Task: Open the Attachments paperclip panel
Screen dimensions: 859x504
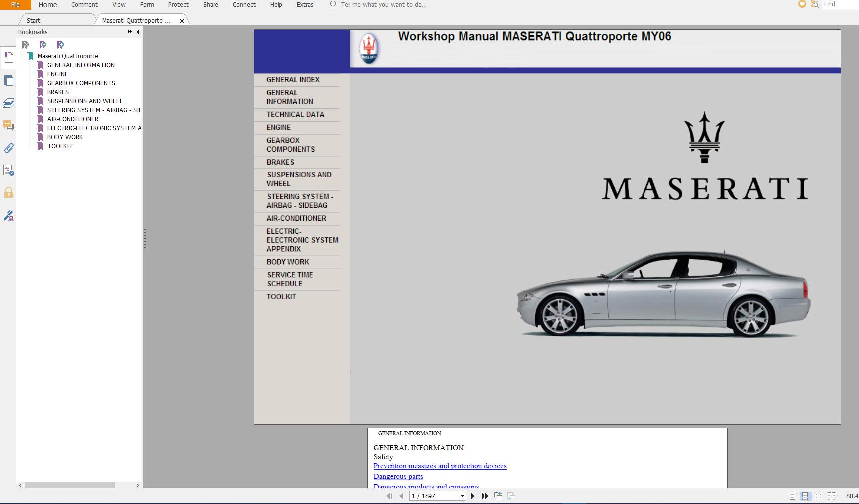Action: click(x=9, y=148)
